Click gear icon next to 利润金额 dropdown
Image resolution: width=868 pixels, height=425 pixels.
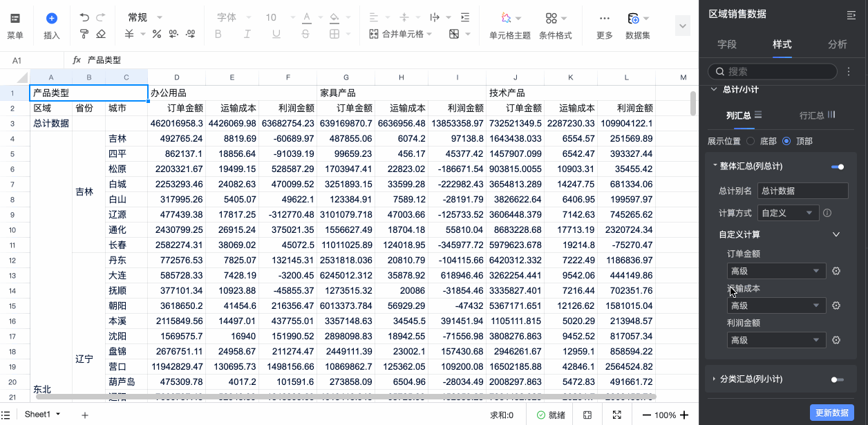tap(836, 340)
